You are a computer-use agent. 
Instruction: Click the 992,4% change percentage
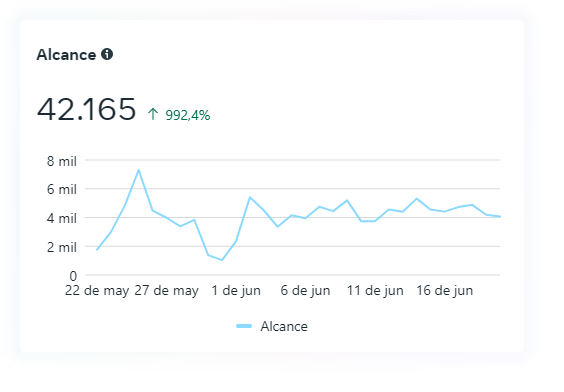[x=187, y=115]
